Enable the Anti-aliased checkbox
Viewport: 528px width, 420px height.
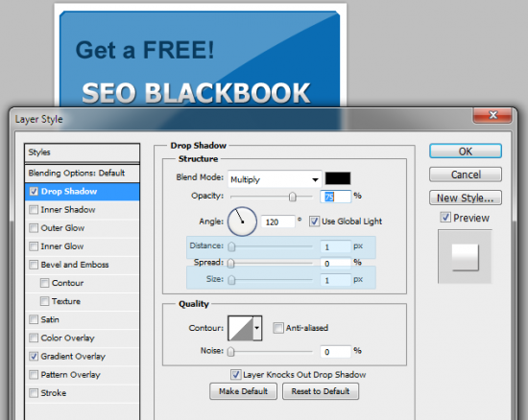click(x=278, y=328)
